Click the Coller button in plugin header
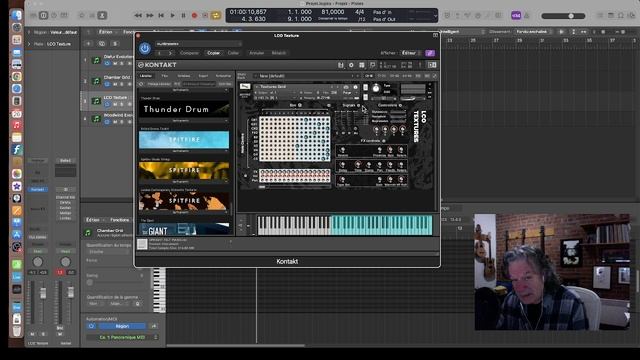The image size is (640, 360). pyautogui.click(x=233, y=53)
